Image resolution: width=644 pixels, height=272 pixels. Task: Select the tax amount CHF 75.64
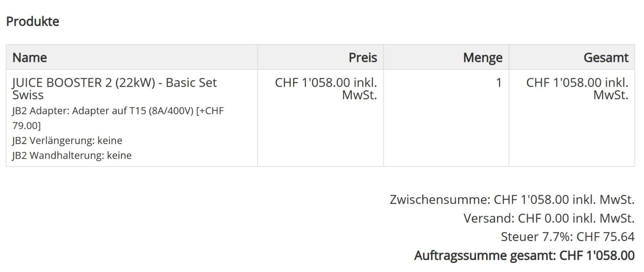605,237
